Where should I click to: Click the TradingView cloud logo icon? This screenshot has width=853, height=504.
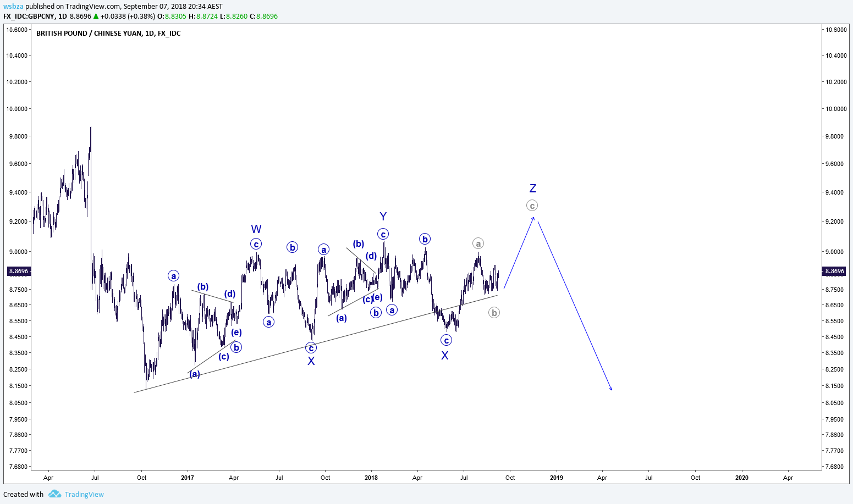tap(54, 494)
